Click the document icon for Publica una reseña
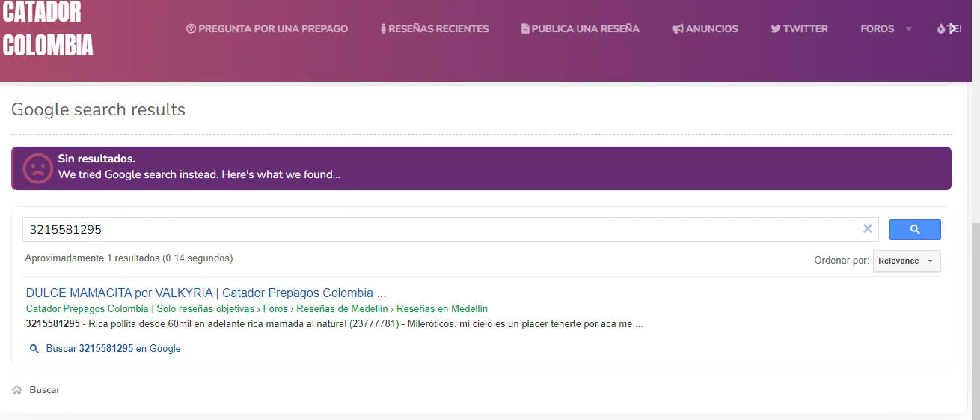 (x=525, y=29)
